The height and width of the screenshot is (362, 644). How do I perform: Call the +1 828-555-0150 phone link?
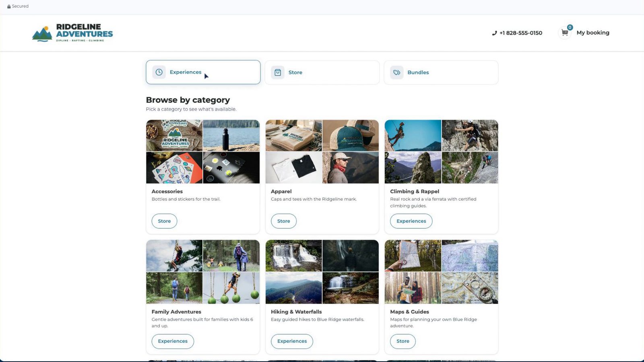coord(520,33)
